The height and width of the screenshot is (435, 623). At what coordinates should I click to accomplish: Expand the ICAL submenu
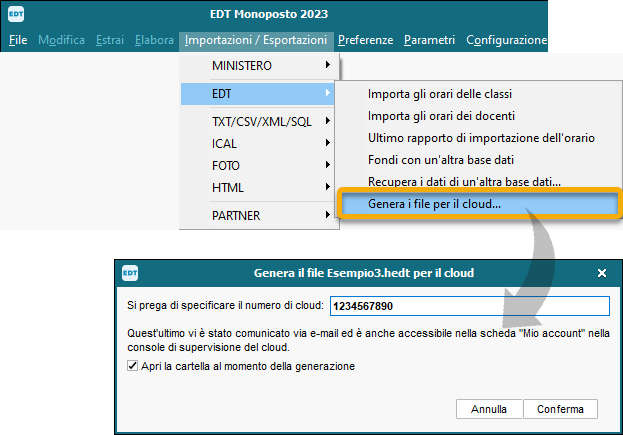259,143
